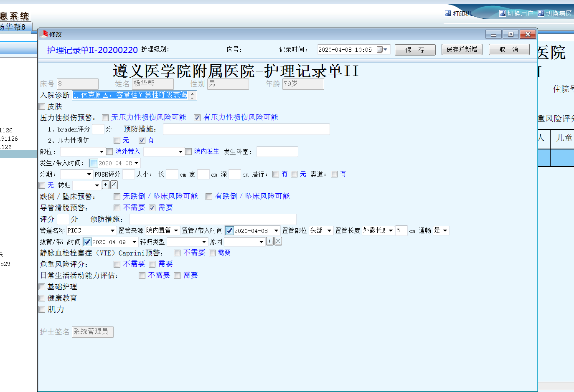Click plus button after 原因 dropdown
Viewport: 574px width, 392px height.
(x=270, y=241)
